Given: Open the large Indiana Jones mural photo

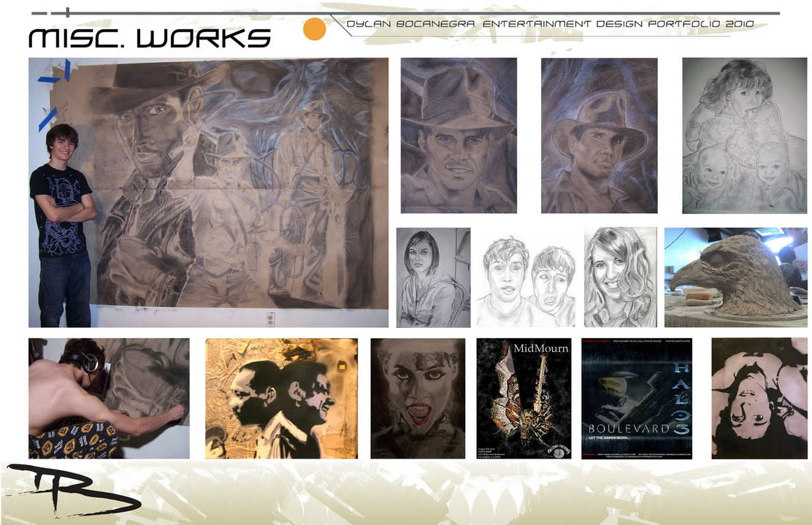Looking at the screenshot, I should [208, 192].
